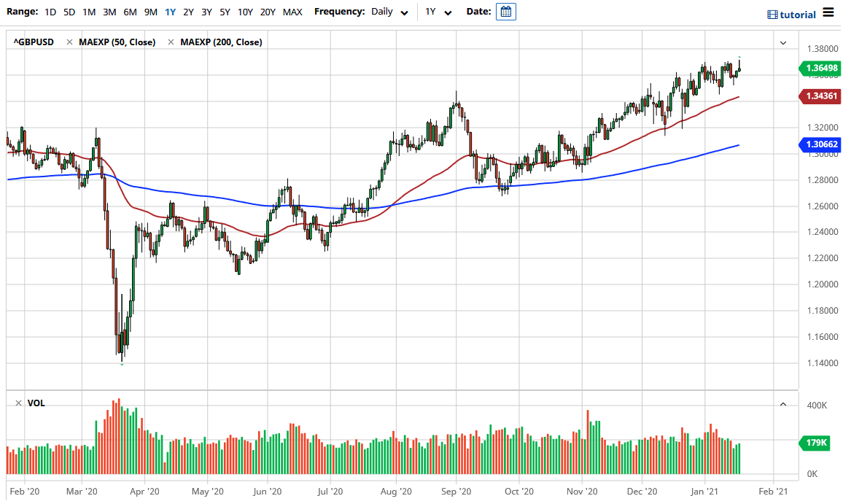This screenshot has width=843, height=504.
Task: Switch range to 5Y
Action: [x=225, y=12]
